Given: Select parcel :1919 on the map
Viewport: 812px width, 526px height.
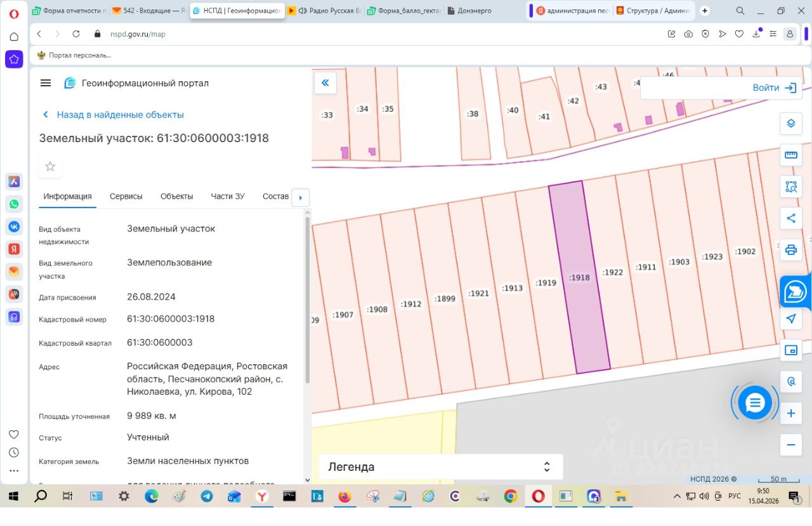Looking at the screenshot, I should coord(546,283).
